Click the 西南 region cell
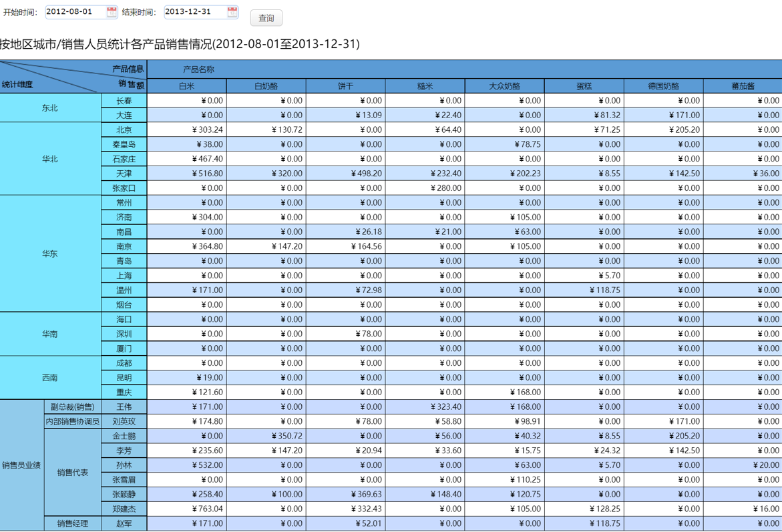Image resolution: width=782 pixels, height=532 pixels. [x=50, y=377]
